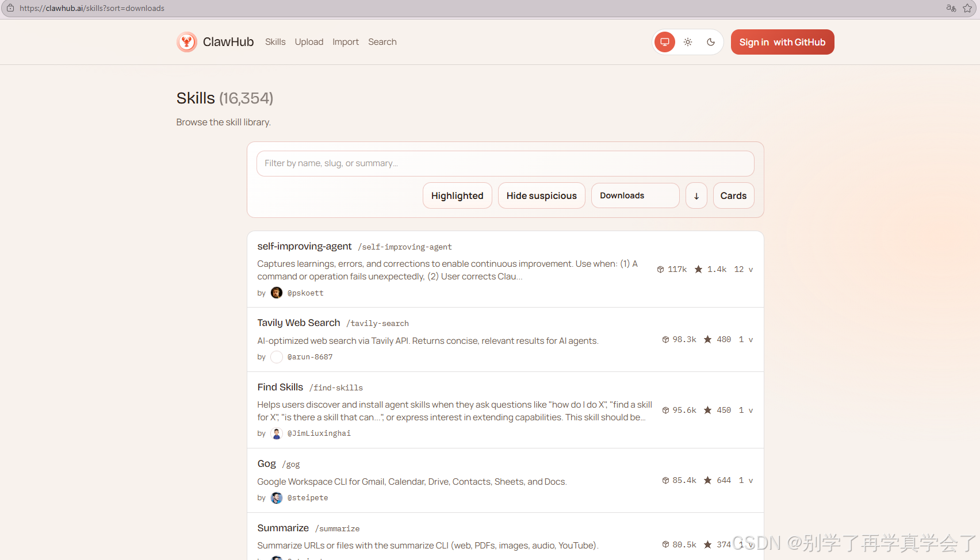Open the Import nav item
Image resolution: width=980 pixels, height=560 pixels.
[x=346, y=42]
